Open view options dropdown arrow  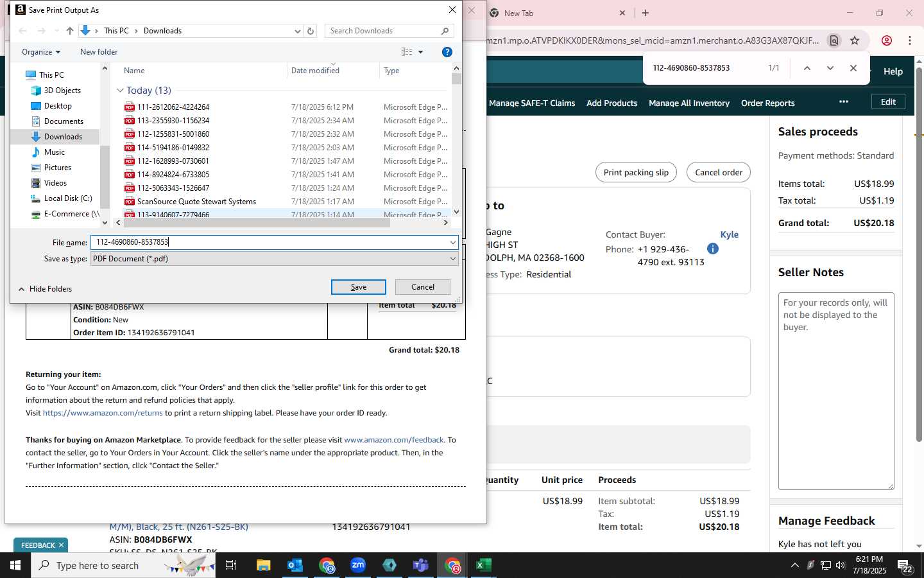click(421, 52)
